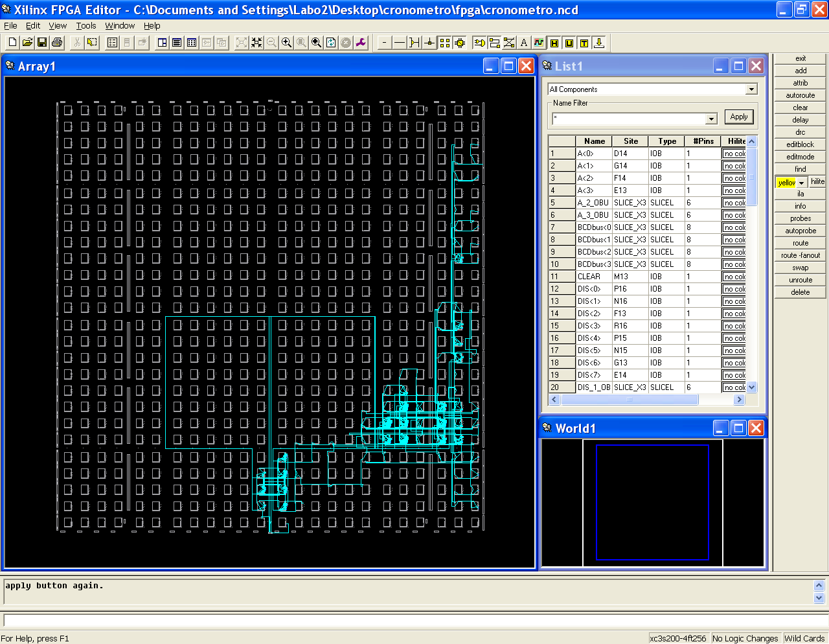This screenshot has width=829, height=644.
Task: Toggle the chip components layer button
Action: (x=459, y=42)
